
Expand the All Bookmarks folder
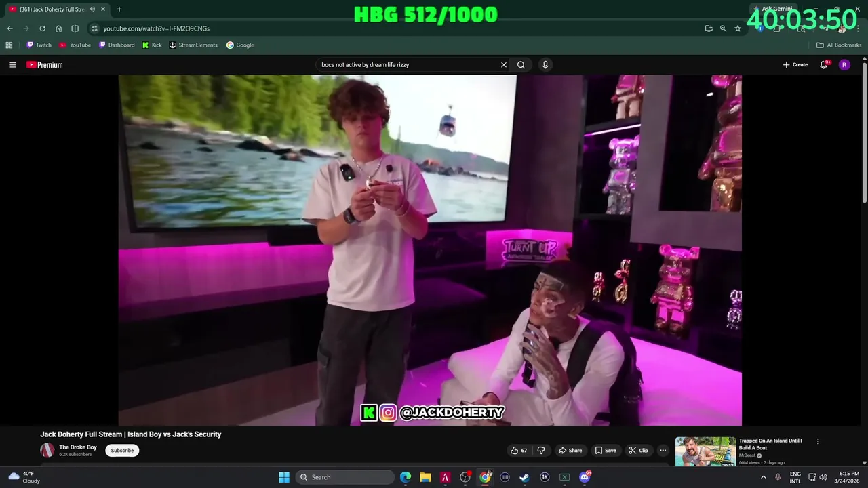pyautogui.click(x=839, y=45)
